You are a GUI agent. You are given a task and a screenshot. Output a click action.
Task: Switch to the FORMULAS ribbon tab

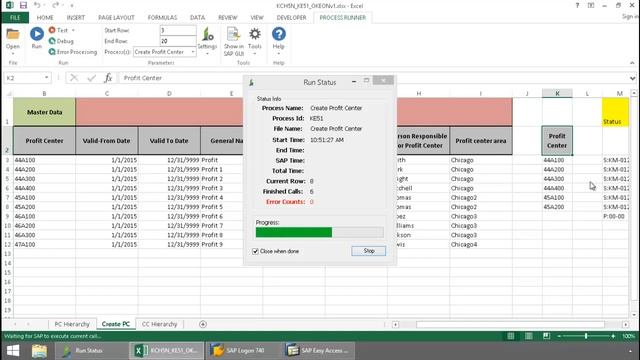point(162,18)
